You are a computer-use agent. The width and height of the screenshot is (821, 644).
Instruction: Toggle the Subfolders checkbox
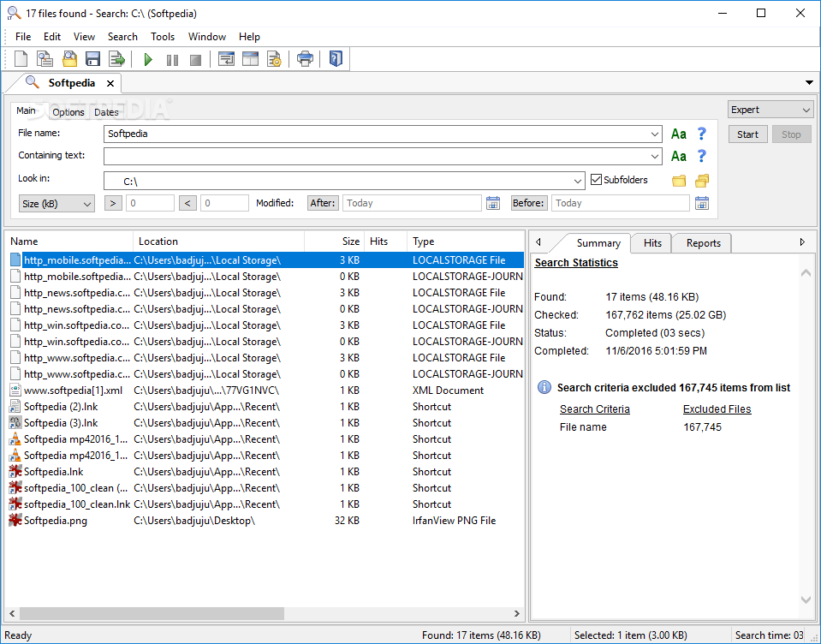[x=596, y=180]
